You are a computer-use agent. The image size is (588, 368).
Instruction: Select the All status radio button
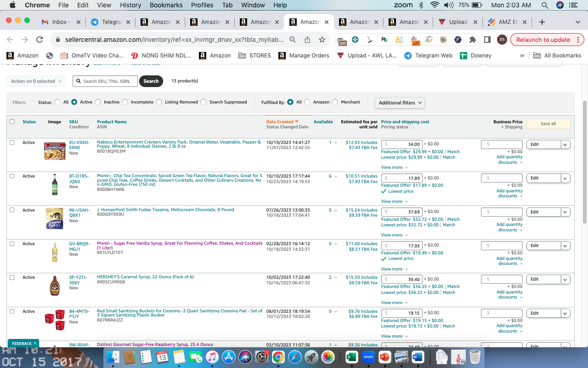[x=57, y=102]
